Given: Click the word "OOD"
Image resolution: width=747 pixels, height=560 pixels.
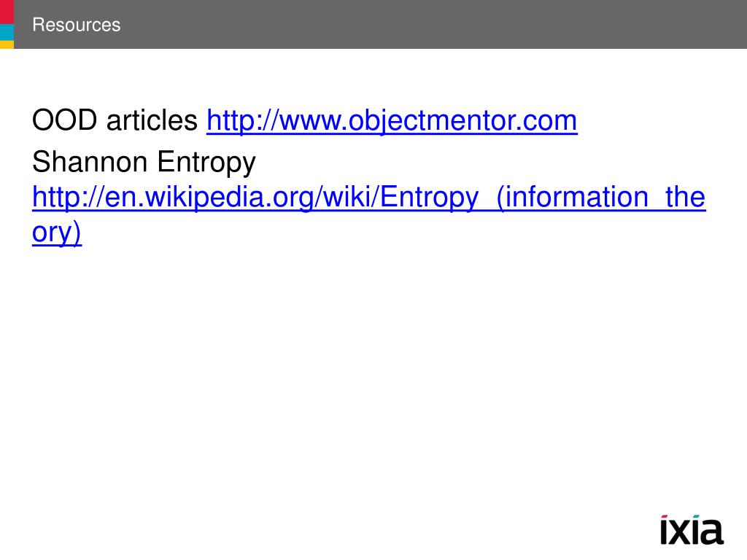Looking at the screenshot, I should tap(64, 120).
